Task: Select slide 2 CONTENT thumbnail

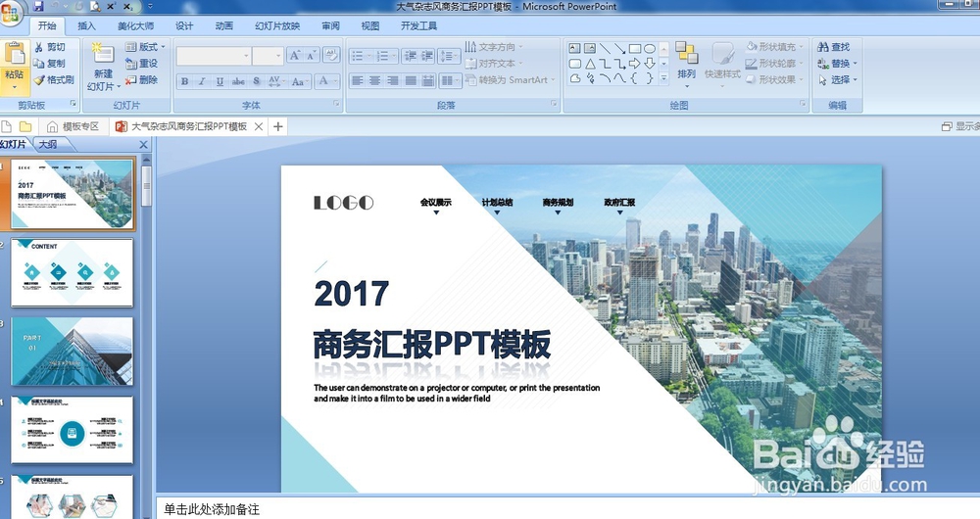Action: point(72,272)
